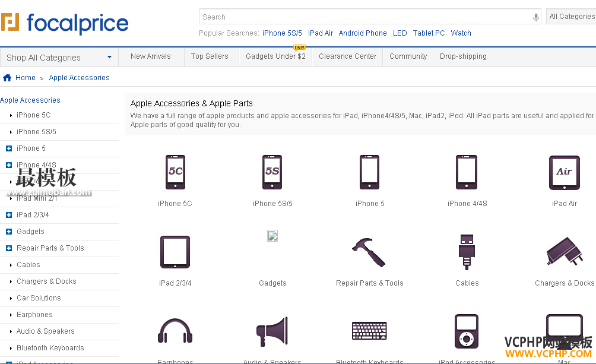Viewport: 596px width, 364px height.
Task: Click the microphone voice search icon
Action: tap(535, 17)
